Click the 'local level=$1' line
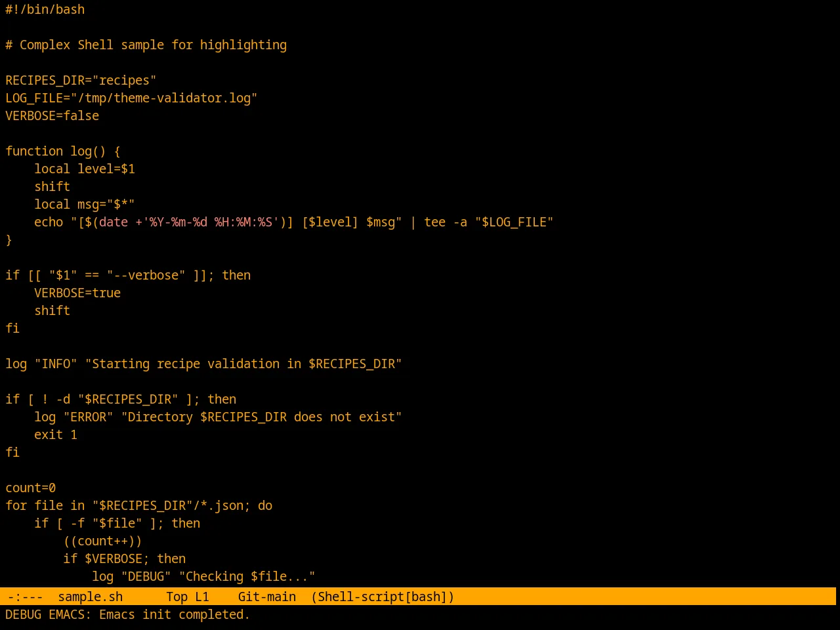 pyautogui.click(x=85, y=169)
